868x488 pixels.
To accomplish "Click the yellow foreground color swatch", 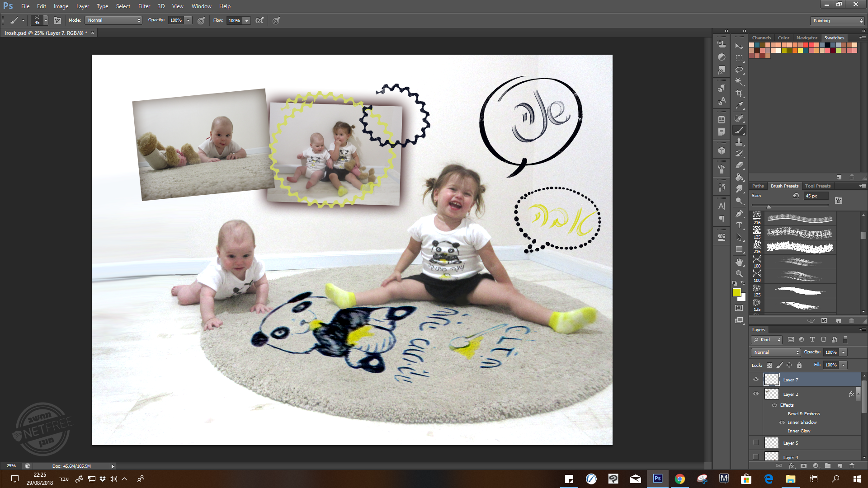I will [736, 293].
